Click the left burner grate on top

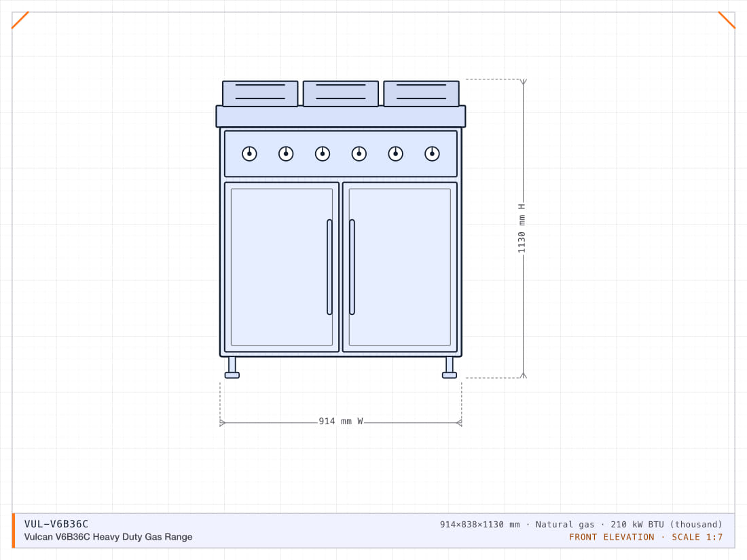(x=260, y=94)
